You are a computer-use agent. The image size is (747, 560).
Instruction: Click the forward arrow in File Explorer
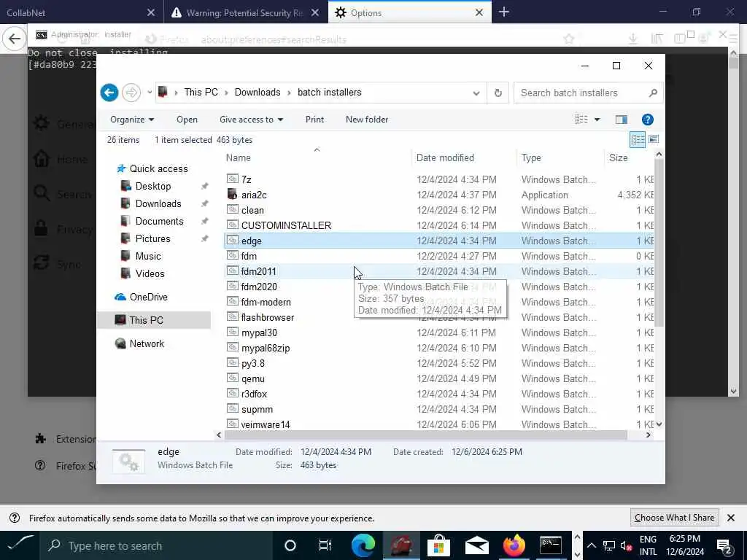(131, 93)
